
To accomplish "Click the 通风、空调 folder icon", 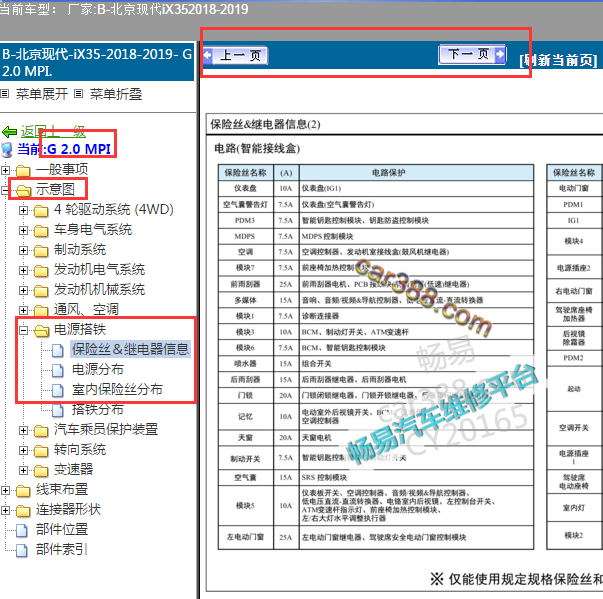I will (x=41, y=311).
